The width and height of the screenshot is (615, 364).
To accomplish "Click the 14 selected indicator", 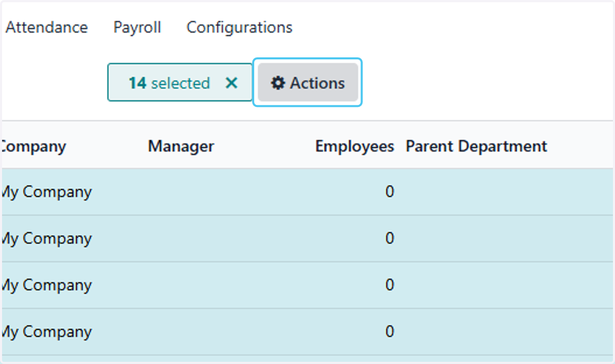I will click(180, 82).
